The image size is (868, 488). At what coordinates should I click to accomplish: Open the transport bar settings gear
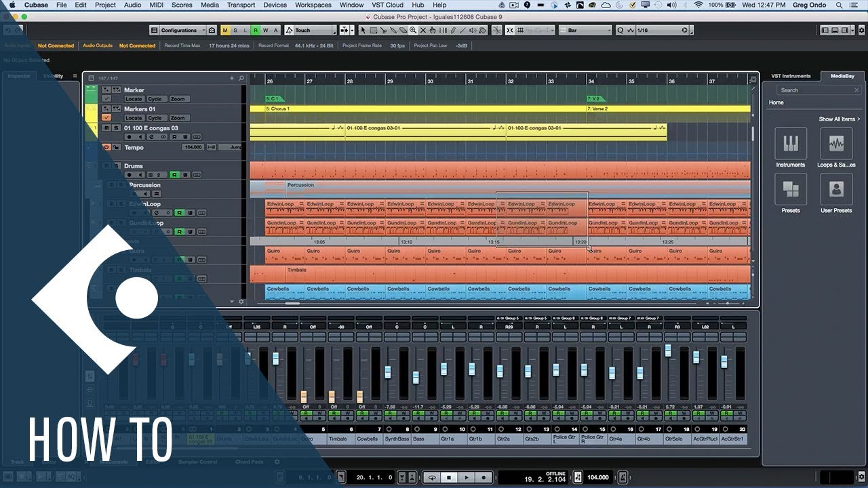(x=862, y=476)
